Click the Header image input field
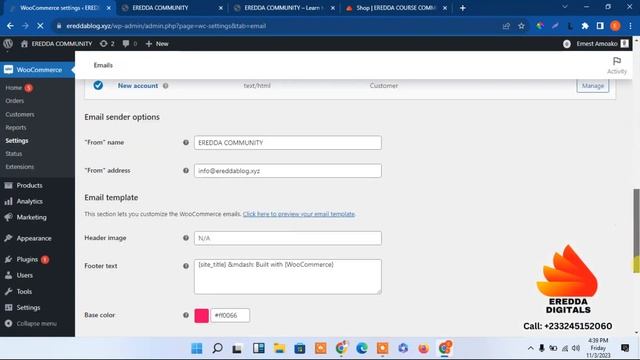Viewport: 640px width, 360px height. (288, 238)
